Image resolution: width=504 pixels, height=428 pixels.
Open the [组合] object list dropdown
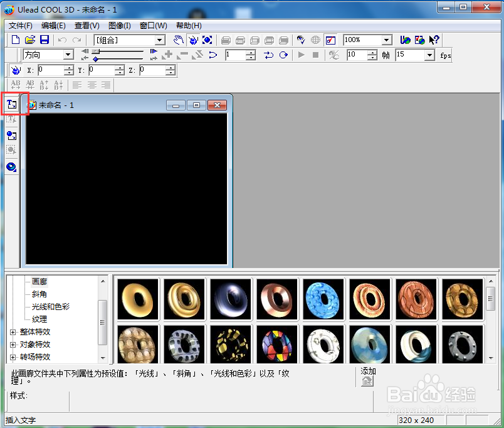coord(159,40)
